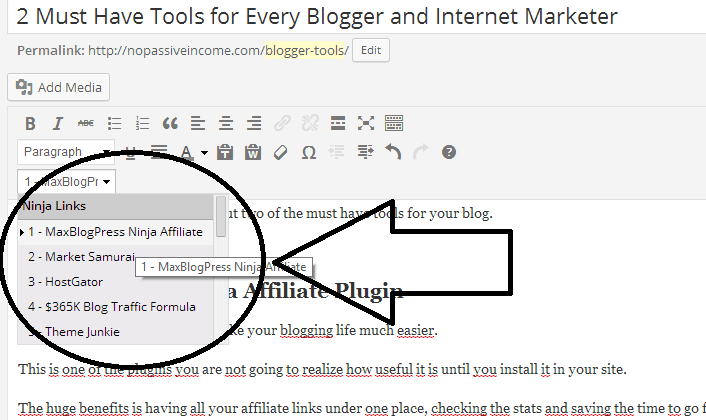The width and height of the screenshot is (706, 420).
Task: Open the editor Help icon
Action: pos(449,152)
